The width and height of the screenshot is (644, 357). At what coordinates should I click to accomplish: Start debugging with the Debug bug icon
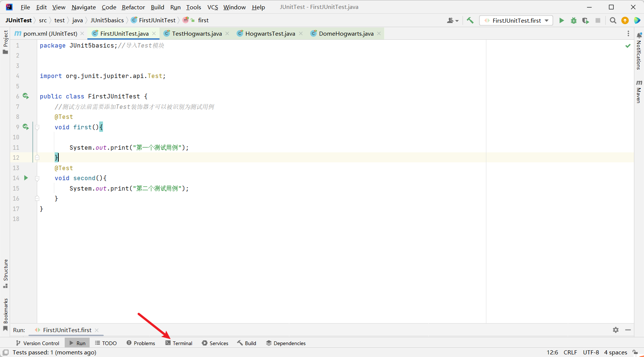574,20
